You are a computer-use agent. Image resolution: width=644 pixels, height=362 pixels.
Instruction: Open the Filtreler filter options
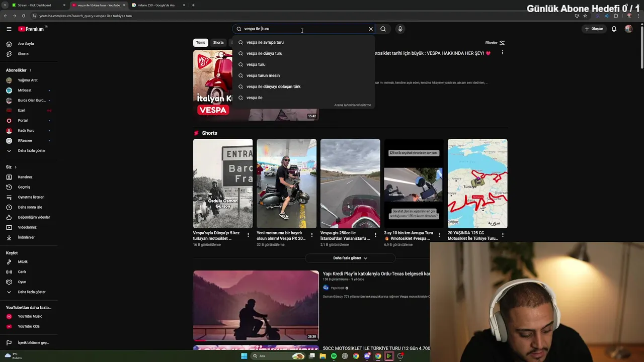[495, 43]
